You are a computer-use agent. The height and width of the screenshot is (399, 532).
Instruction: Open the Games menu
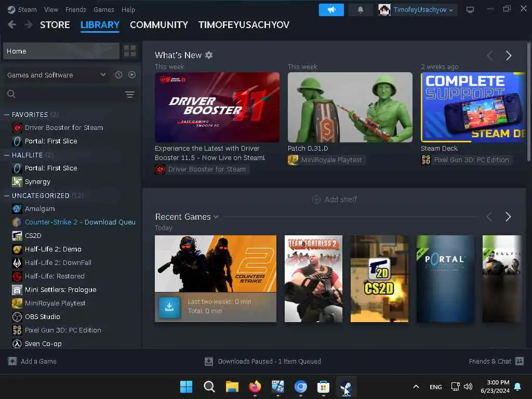pyautogui.click(x=104, y=9)
